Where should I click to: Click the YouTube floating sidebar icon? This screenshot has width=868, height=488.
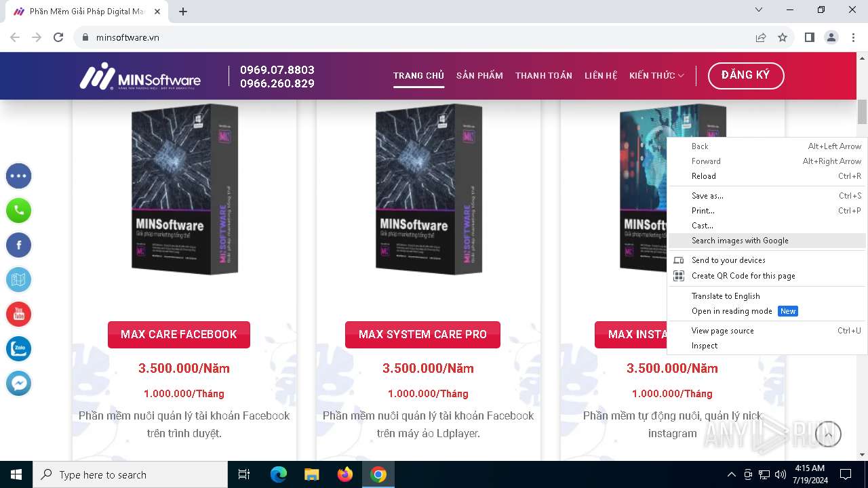[19, 314]
